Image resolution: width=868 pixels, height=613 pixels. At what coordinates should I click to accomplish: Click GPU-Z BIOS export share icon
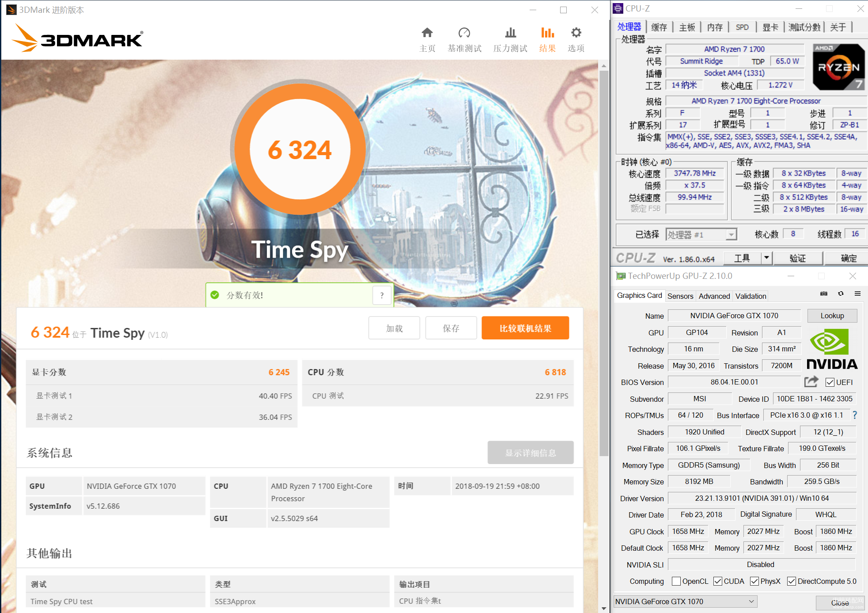point(811,382)
